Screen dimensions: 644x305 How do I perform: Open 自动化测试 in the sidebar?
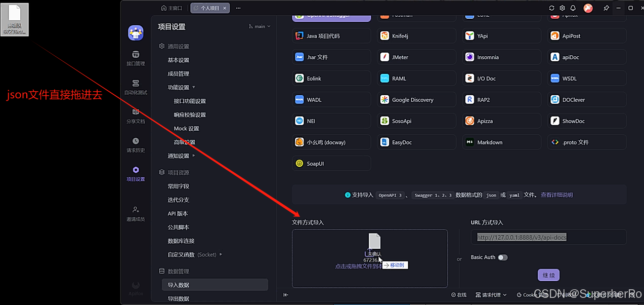click(136, 87)
